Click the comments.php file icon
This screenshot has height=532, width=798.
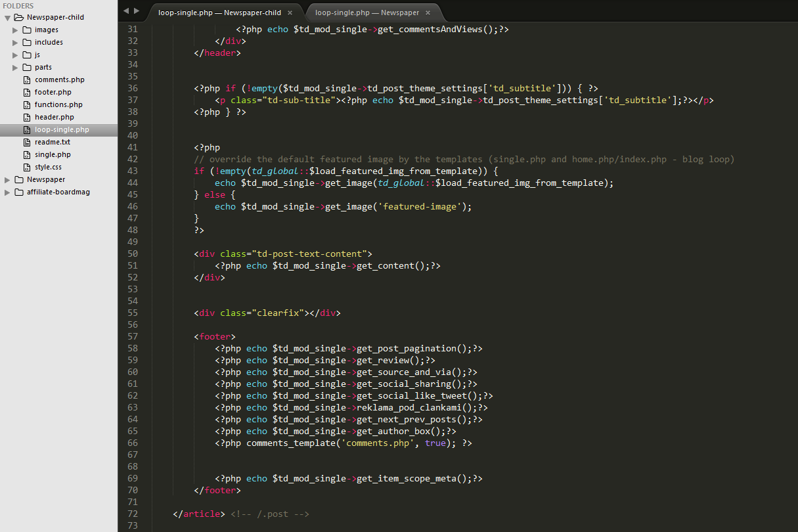point(27,80)
